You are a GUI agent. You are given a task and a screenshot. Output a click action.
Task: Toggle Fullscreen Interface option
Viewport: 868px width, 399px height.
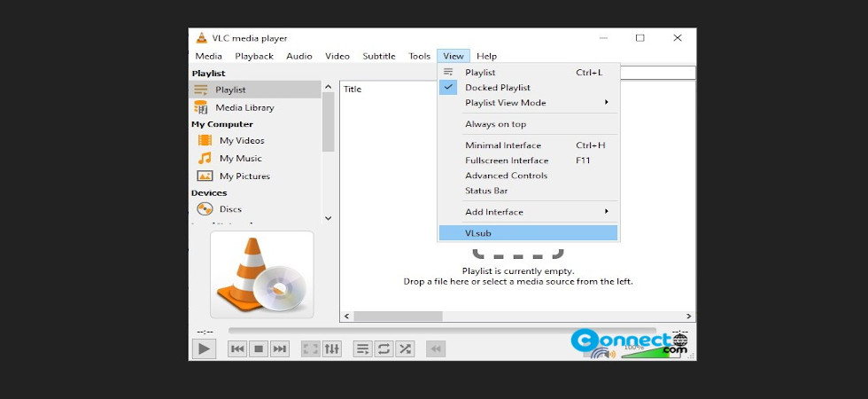(x=528, y=160)
